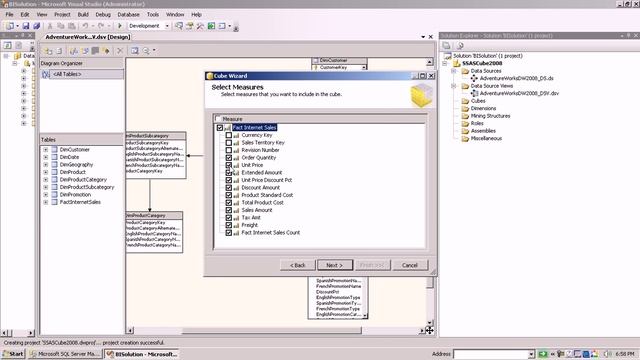
Task: Open the Database menu
Action: (x=128, y=14)
